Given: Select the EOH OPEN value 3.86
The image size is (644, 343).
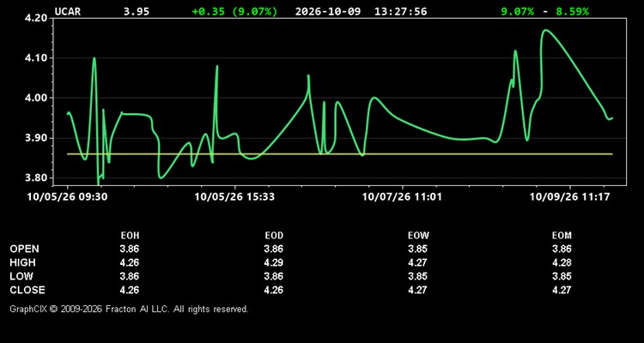Looking at the screenshot, I should (130, 249).
